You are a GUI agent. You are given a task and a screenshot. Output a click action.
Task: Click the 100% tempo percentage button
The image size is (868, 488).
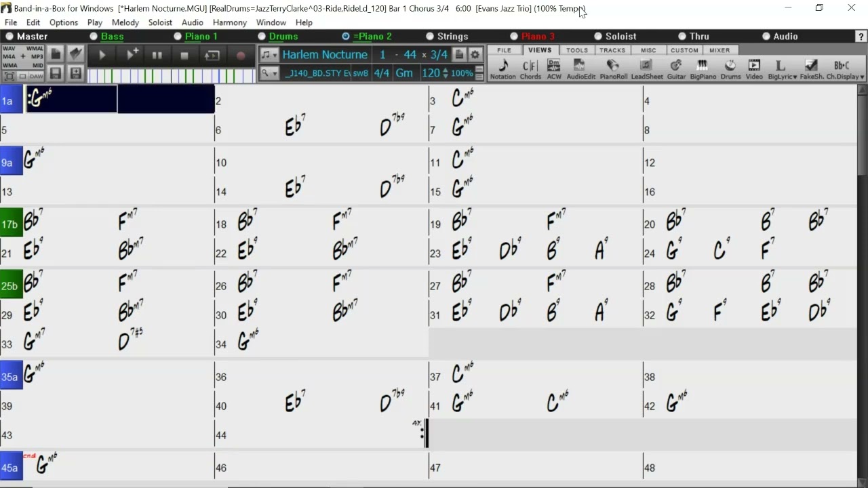click(462, 73)
